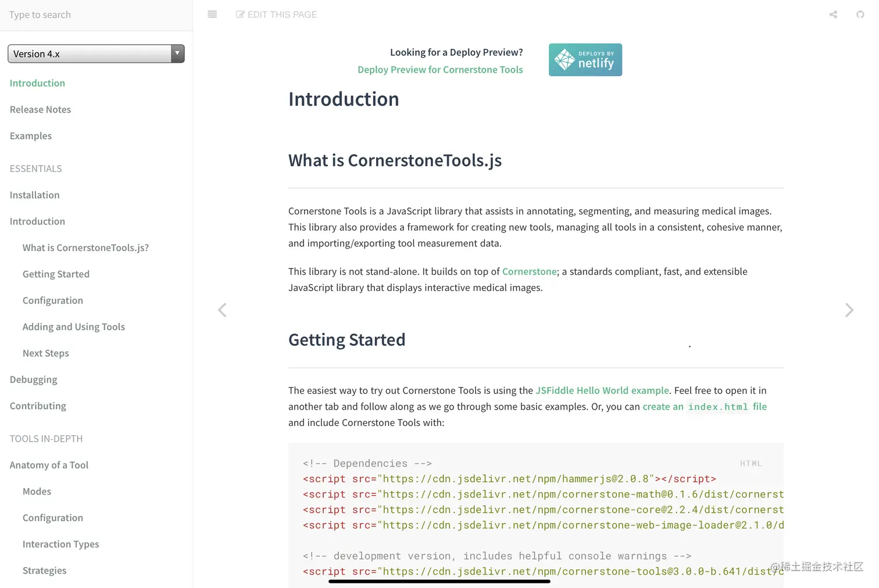
Task: Click the EDIT THIS PAGE link
Action: point(277,15)
